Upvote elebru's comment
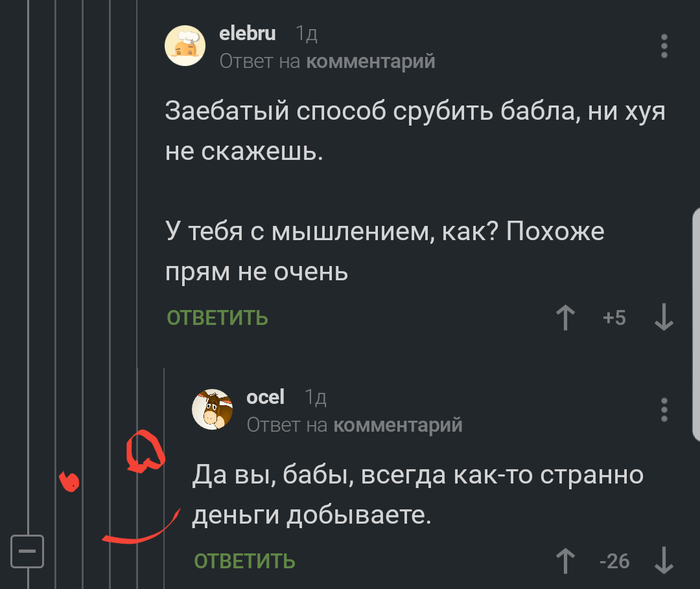 click(x=565, y=318)
